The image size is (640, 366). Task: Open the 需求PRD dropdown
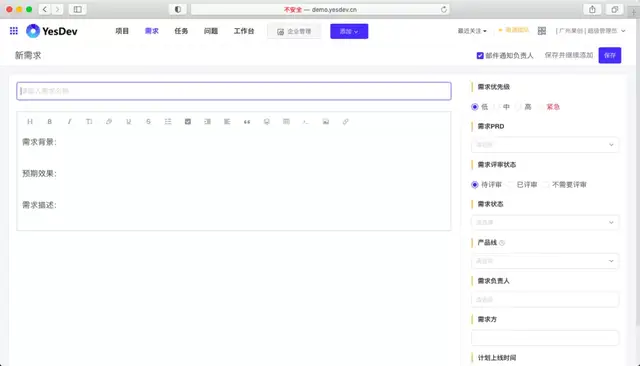coord(545,145)
